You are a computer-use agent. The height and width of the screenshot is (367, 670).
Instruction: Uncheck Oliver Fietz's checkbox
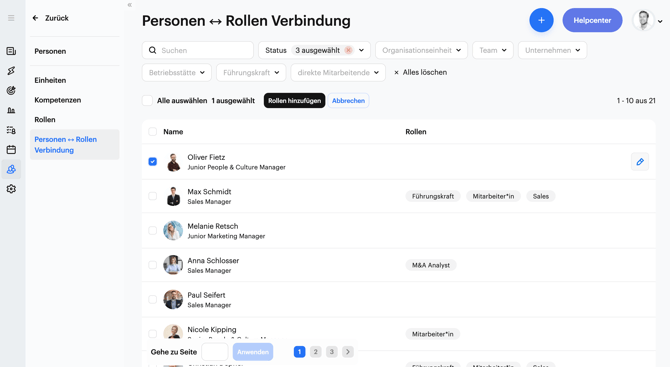coord(153,161)
